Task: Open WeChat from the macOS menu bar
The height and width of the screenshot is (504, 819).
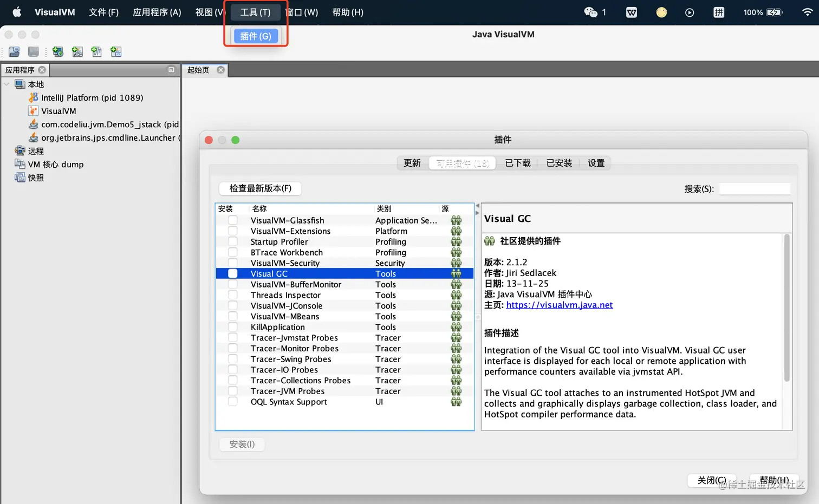Action: (x=590, y=12)
